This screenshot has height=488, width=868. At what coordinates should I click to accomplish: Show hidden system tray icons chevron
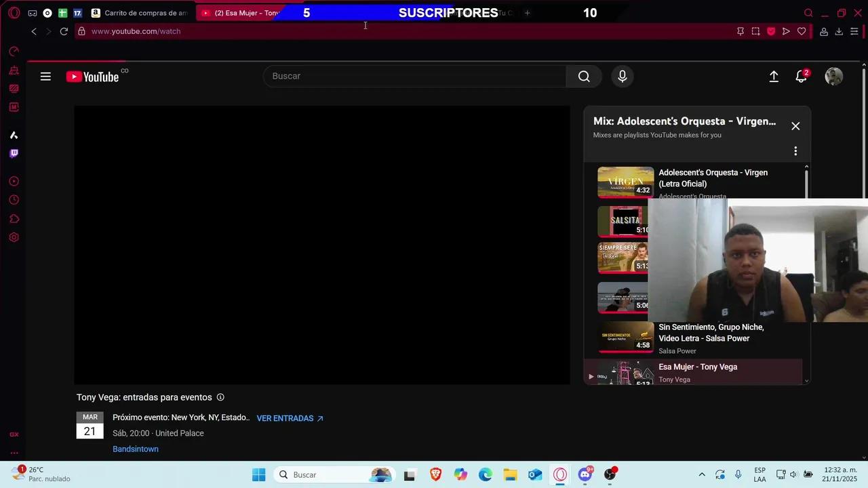coord(702,474)
